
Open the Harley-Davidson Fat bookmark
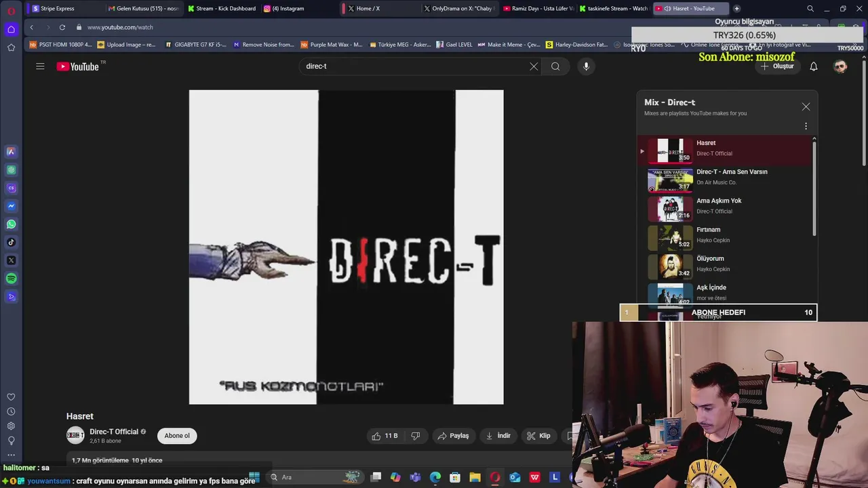tap(577, 45)
